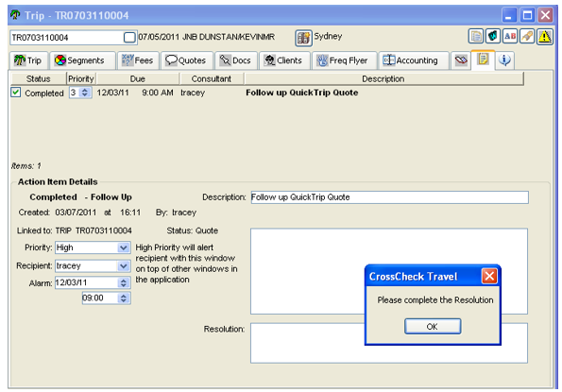Expand the Recipient tracey dropdown
The height and width of the screenshot is (392, 562).
tap(124, 265)
